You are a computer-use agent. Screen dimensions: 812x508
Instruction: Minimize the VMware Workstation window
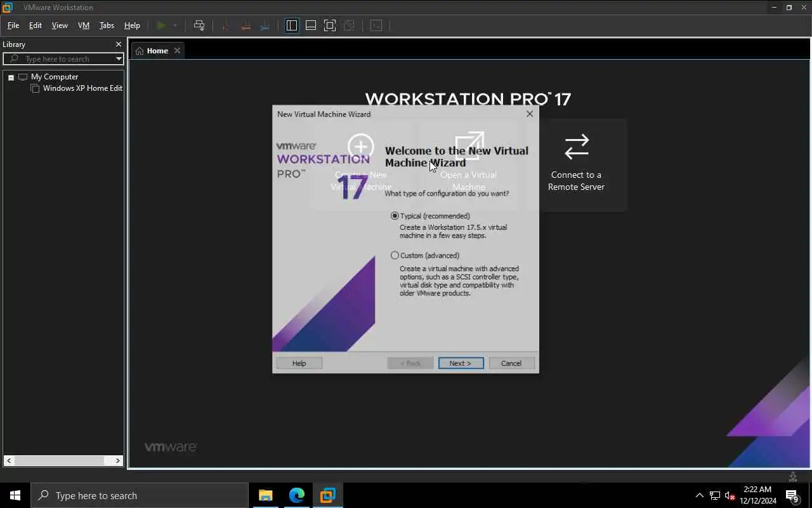(x=774, y=8)
